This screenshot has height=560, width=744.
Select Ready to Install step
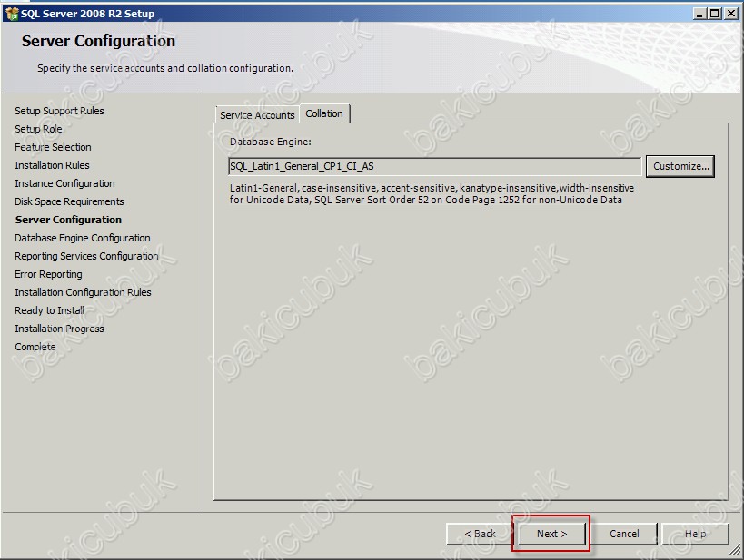tap(49, 310)
